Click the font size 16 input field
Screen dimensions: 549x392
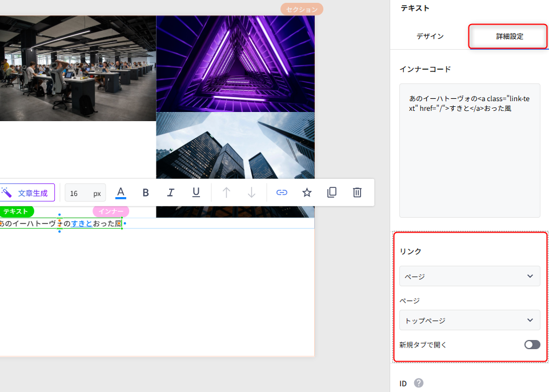click(78, 193)
